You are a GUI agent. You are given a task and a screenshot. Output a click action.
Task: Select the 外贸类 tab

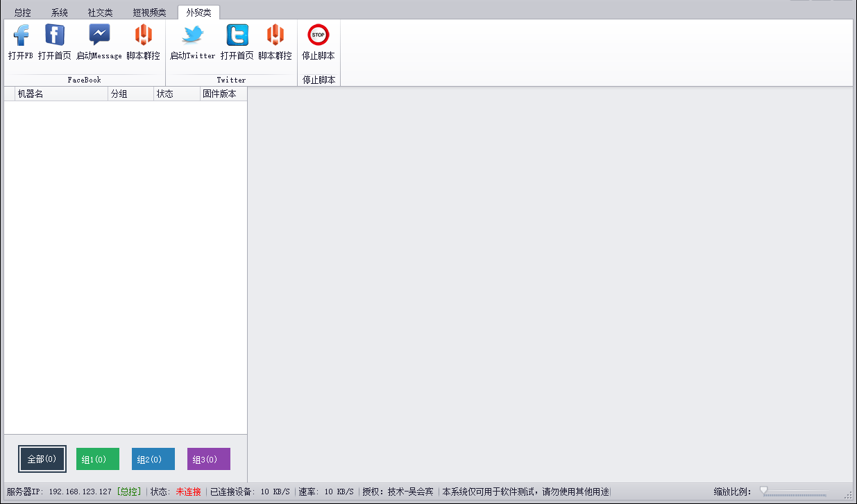[198, 12]
